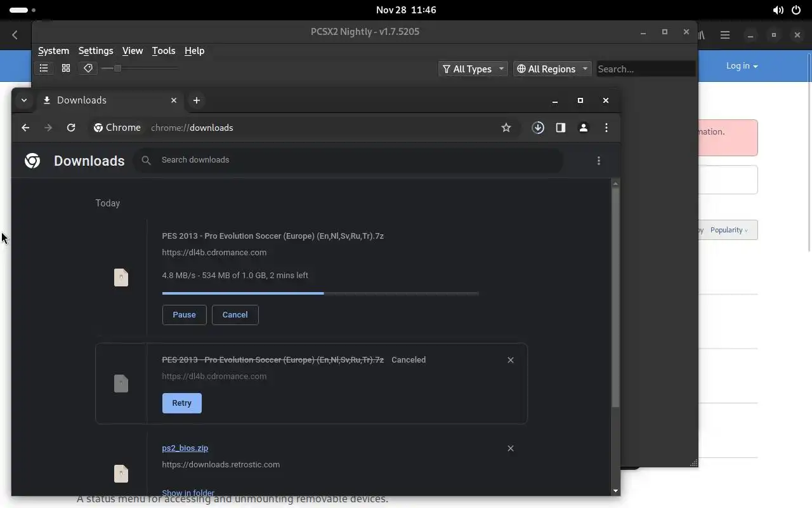
Task: Click file icon of downloading PES 2013
Action: (121, 277)
